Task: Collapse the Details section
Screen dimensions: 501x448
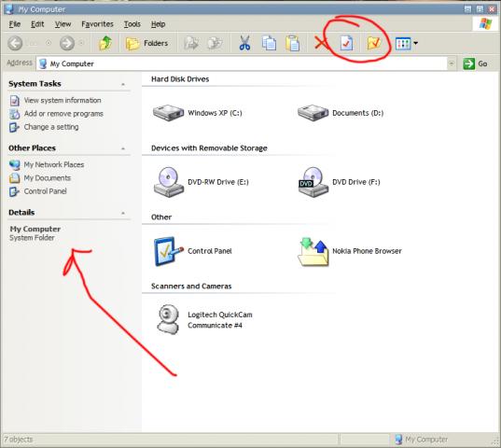Action: [x=123, y=213]
